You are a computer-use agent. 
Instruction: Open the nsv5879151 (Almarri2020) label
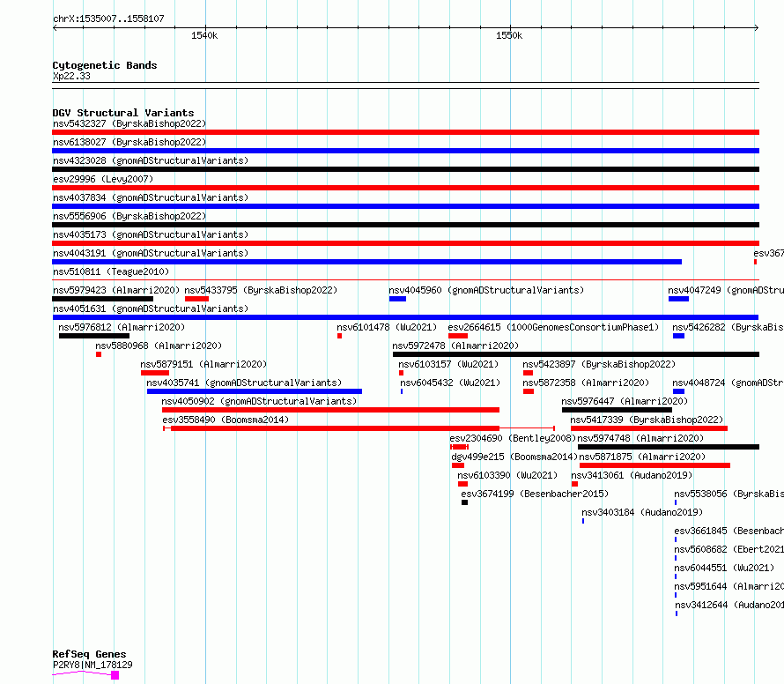click(x=203, y=364)
